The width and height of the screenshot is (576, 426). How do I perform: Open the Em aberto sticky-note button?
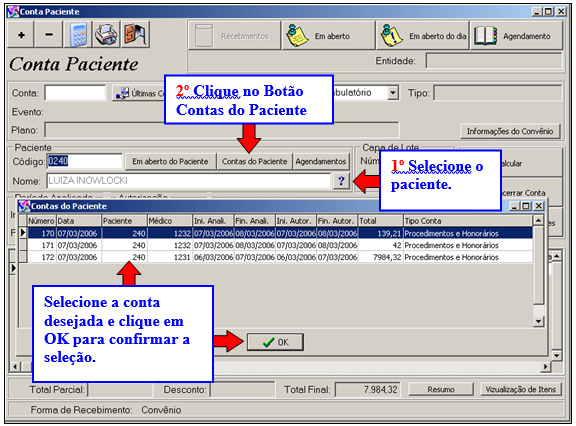pyautogui.click(x=328, y=36)
